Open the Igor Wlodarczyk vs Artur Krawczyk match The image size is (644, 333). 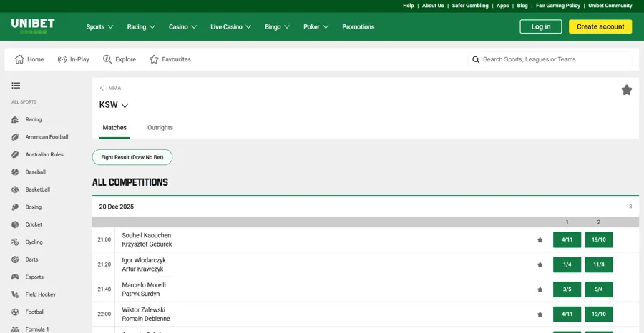pos(144,264)
